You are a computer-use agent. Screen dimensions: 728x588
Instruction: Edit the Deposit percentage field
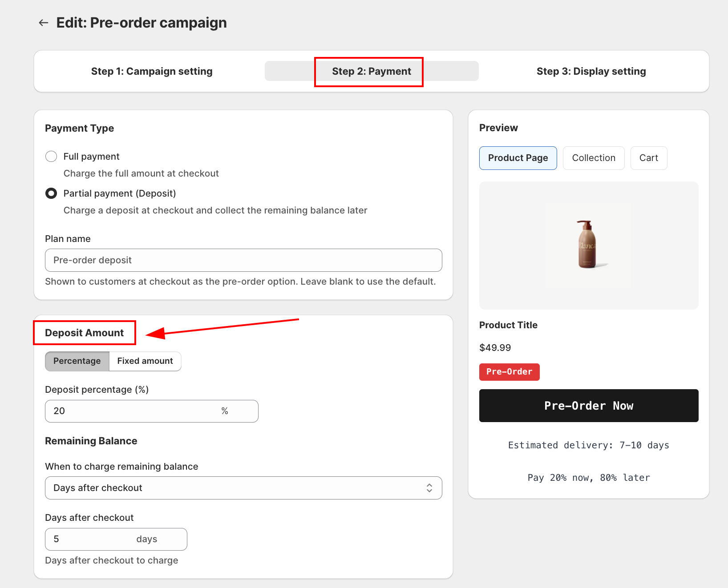(x=151, y=411)
